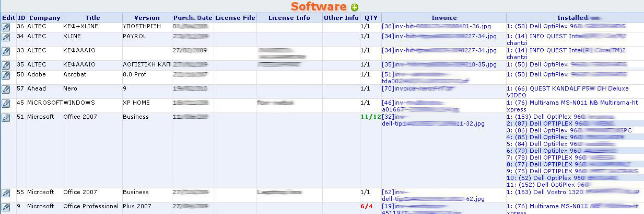644x214 pixels.
Task: Open invoice link in XLINE PAYROL row
Action: [439, 36]
